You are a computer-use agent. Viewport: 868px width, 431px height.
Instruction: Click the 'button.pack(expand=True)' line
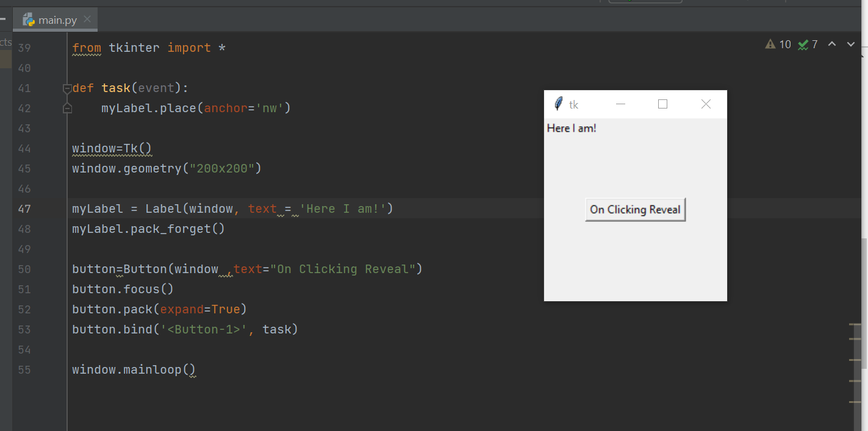tap(159, 310)
